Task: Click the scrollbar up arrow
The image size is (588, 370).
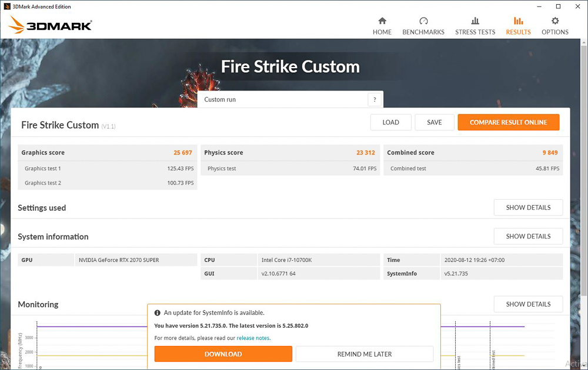Action: click(x=584, y=42)
